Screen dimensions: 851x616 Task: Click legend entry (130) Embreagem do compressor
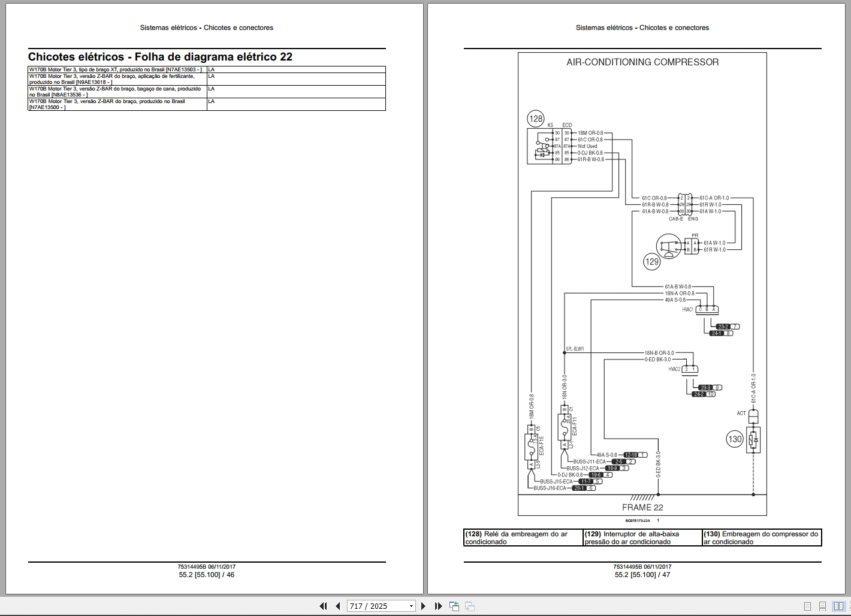pos(761,538)
